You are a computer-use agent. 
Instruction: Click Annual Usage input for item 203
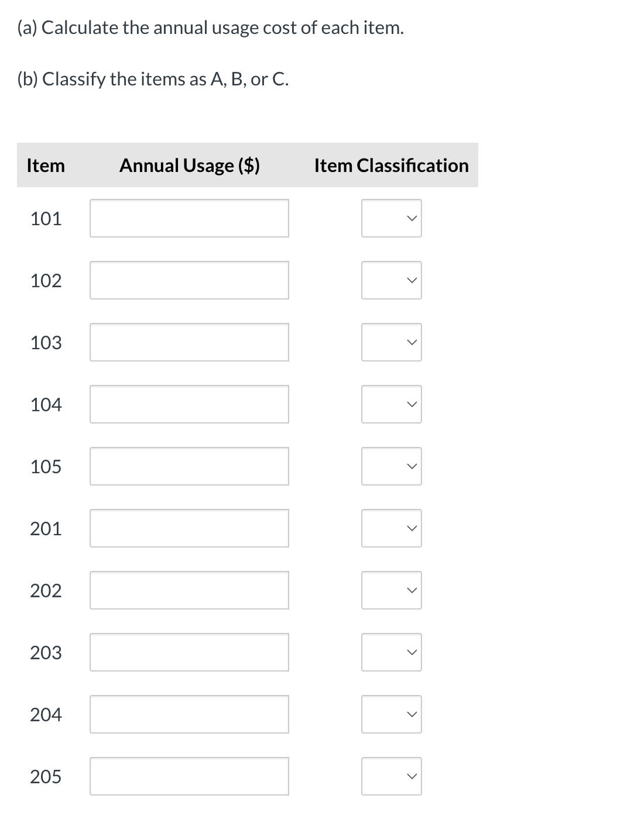point(189,652)
